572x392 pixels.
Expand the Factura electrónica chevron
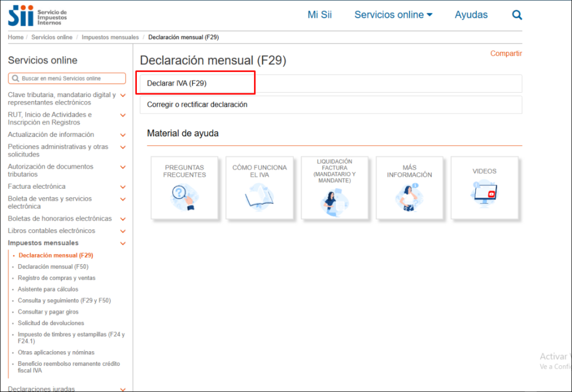point(123,187)
